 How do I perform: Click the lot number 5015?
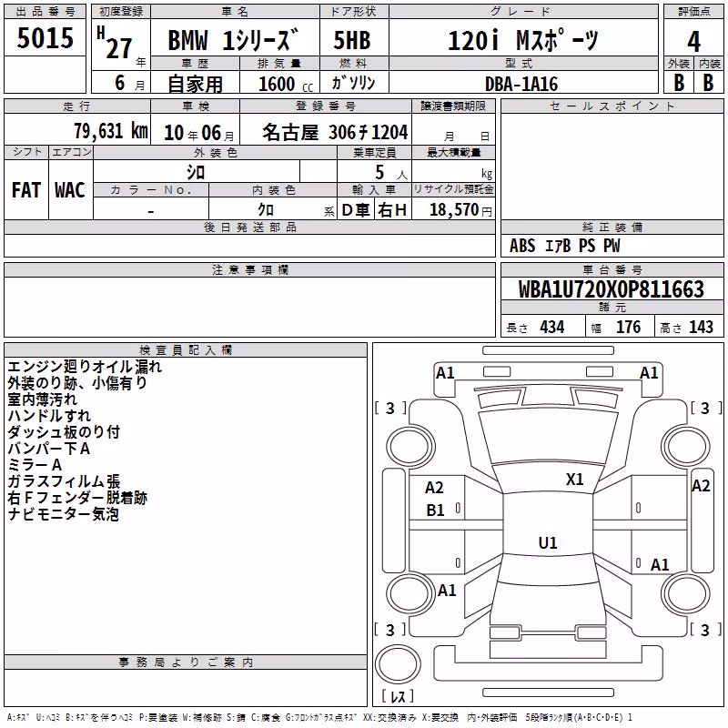coord(45,38)
